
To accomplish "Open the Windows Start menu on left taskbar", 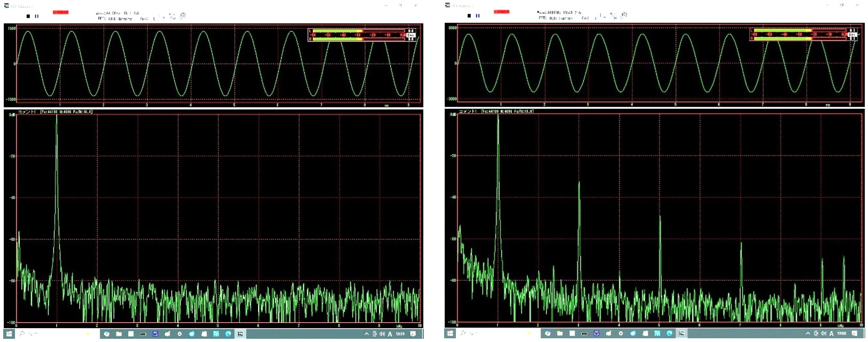I will pyautogui.click(x=9, y=334).
